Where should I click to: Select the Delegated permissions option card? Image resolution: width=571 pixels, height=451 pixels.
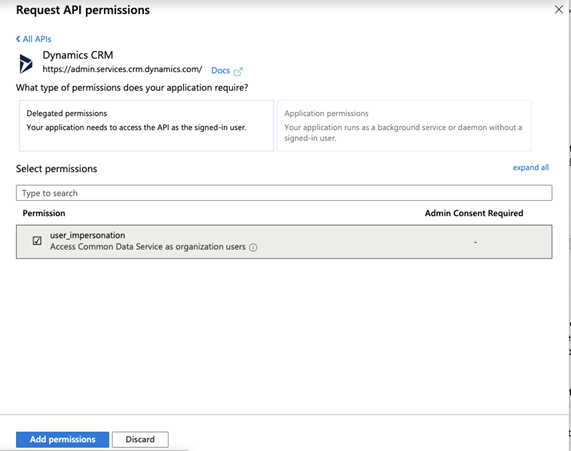point(146,126)
